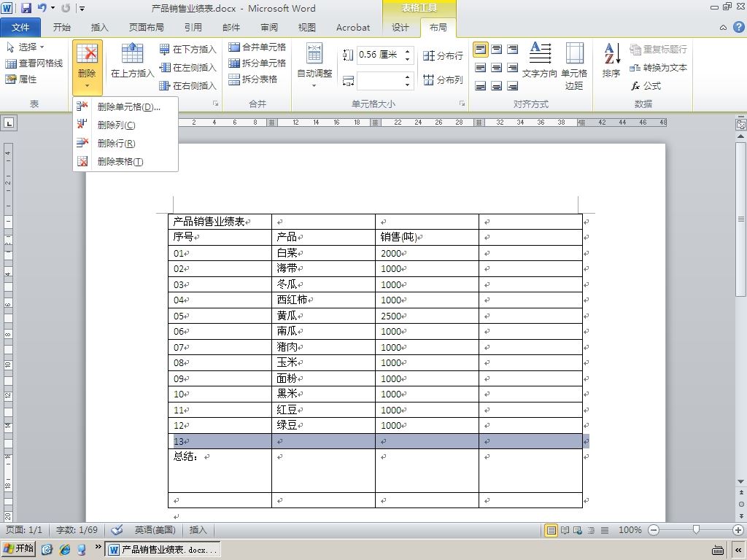Set alignment to bottom left
The width and height of the screenshot is (747, 560).
click(480, 86)
